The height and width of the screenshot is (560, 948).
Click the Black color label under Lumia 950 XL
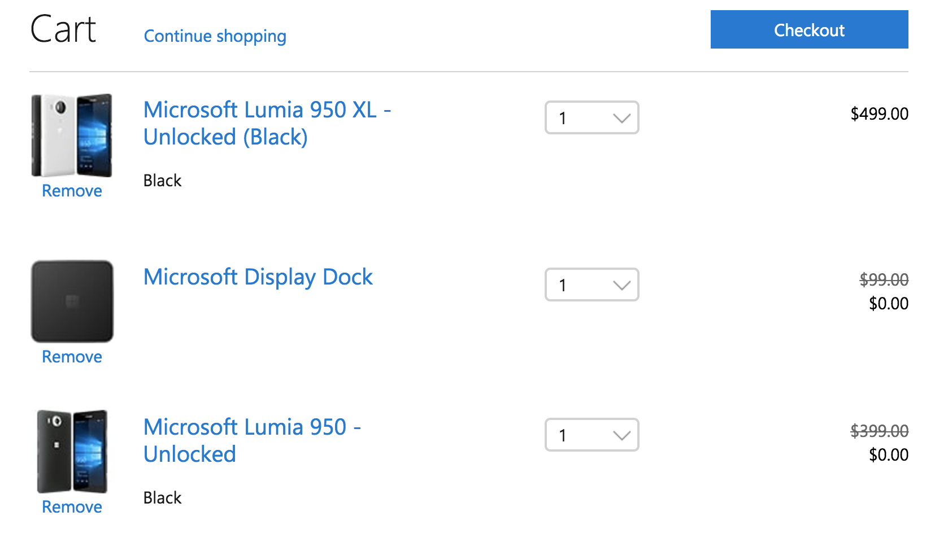[x=163, y=181]
